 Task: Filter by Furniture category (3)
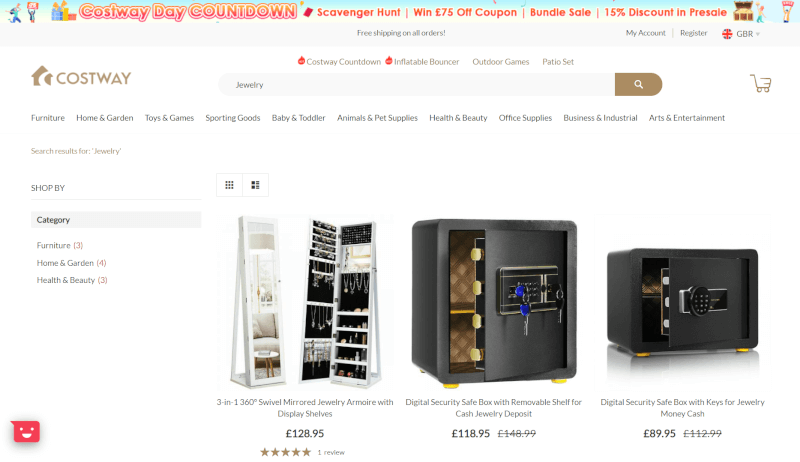point(60,245)
